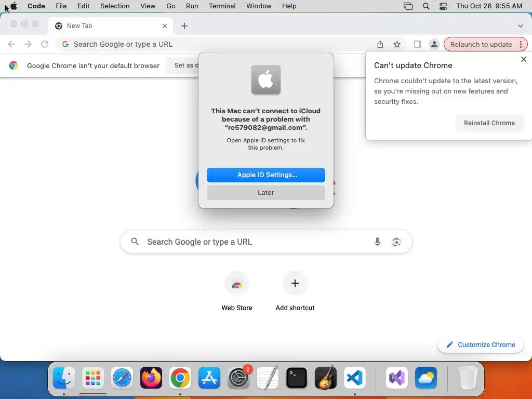532x399 pixels.
Task: Start voice search with microphone icon
Action: pos(377,242)
